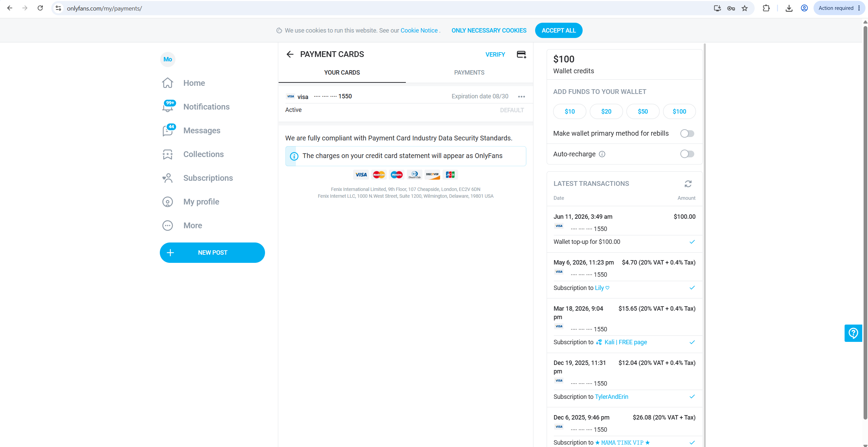The image size is (868, 447).
Task: Click the Verify link
Action: (x=495, y=55)
